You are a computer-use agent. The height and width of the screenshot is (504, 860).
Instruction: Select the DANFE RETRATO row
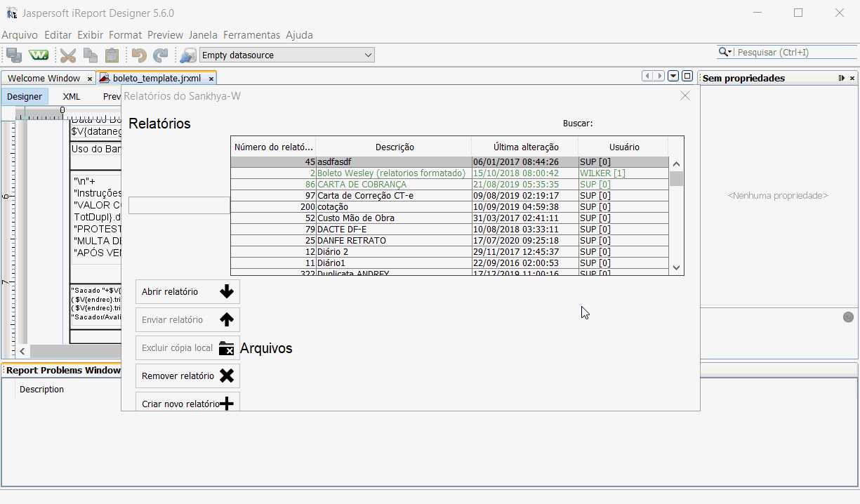(x=450, y=241)
